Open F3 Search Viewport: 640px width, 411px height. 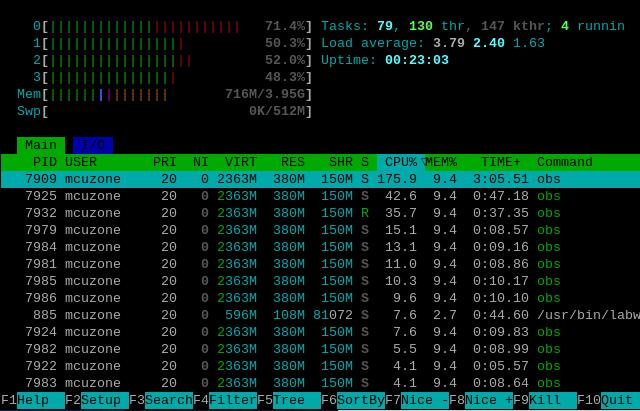161,400
